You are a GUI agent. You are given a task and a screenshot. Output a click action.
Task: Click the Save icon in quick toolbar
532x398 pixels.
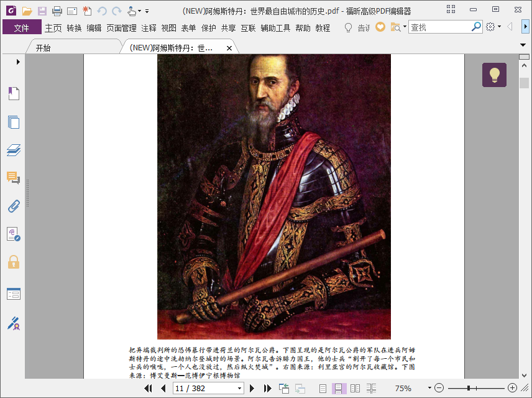pyautogui.click(x=42, y=11)
